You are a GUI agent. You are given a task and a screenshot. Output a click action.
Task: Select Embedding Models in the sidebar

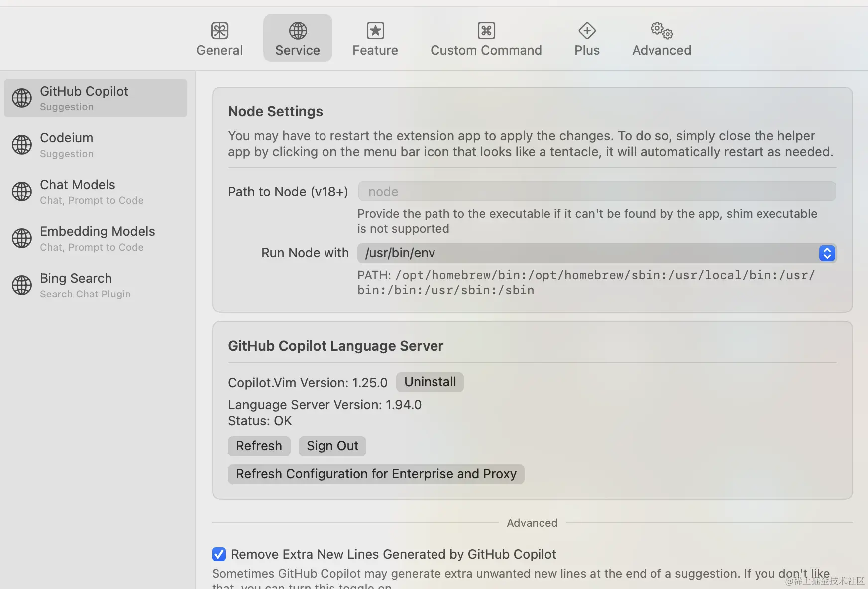click(x=96, y=238)
